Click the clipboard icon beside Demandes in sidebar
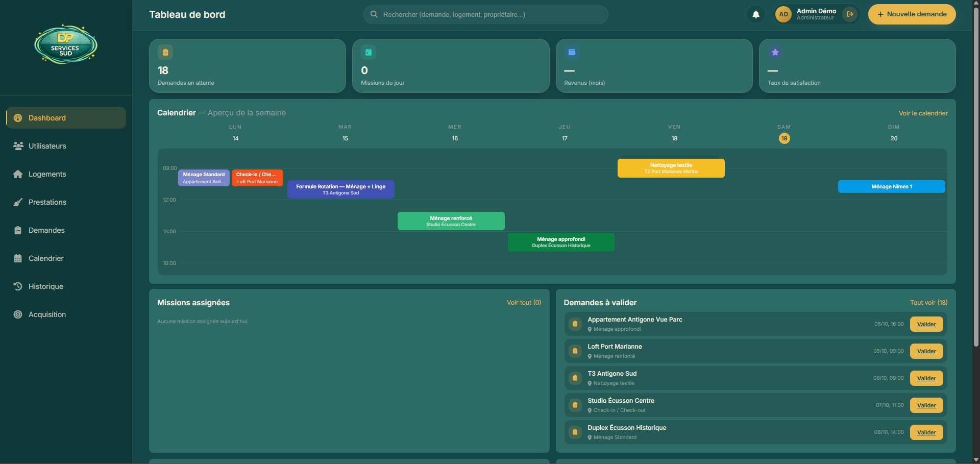Image resolution: width=980 pixels, height=464 pixels. pos(18,230)
